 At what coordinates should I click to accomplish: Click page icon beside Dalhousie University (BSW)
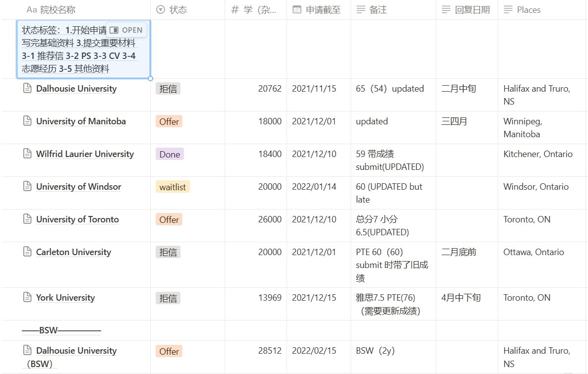coord(27,350)
